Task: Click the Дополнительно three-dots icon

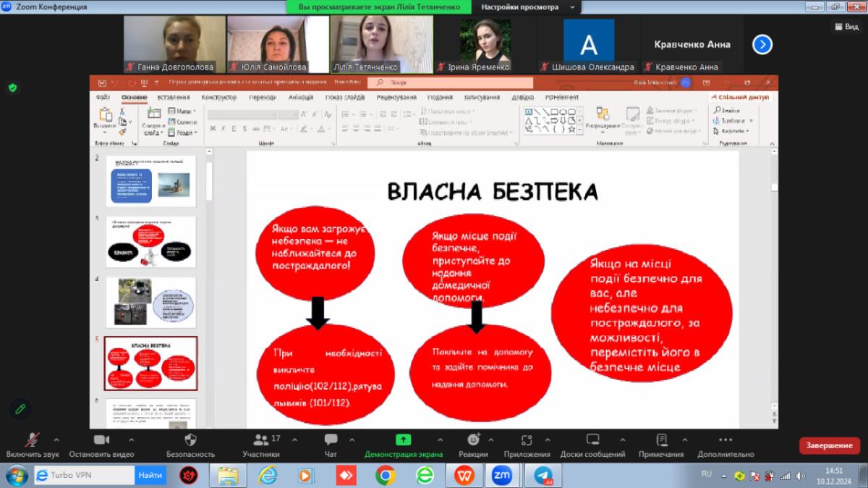Action: [x=726, y=440]
